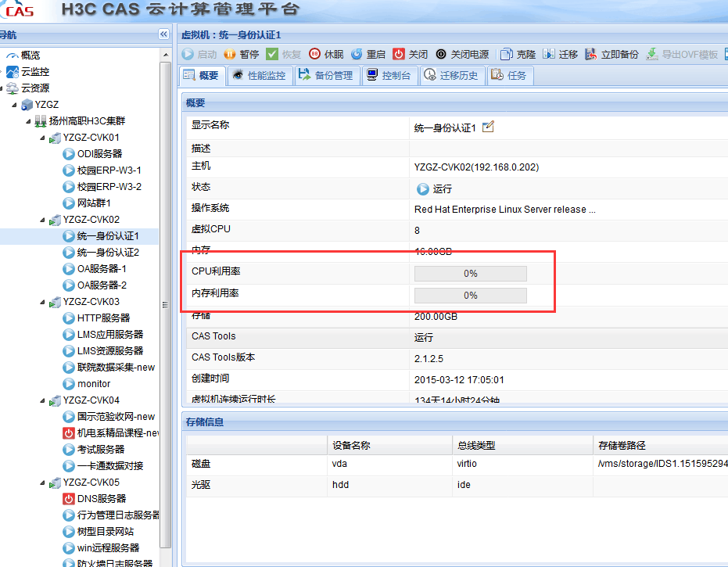
Task: Click the 创建时间 value 2015-03-12 17:05:01
Action: pos(459,380)
